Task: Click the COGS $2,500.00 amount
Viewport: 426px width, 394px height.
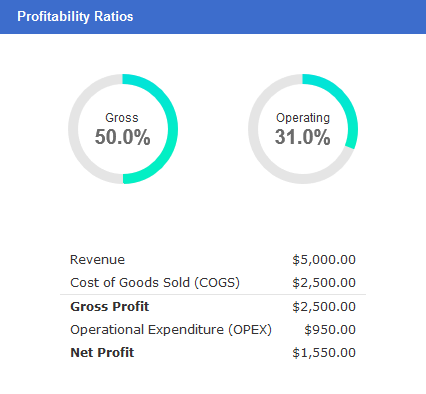Action: 324,283
